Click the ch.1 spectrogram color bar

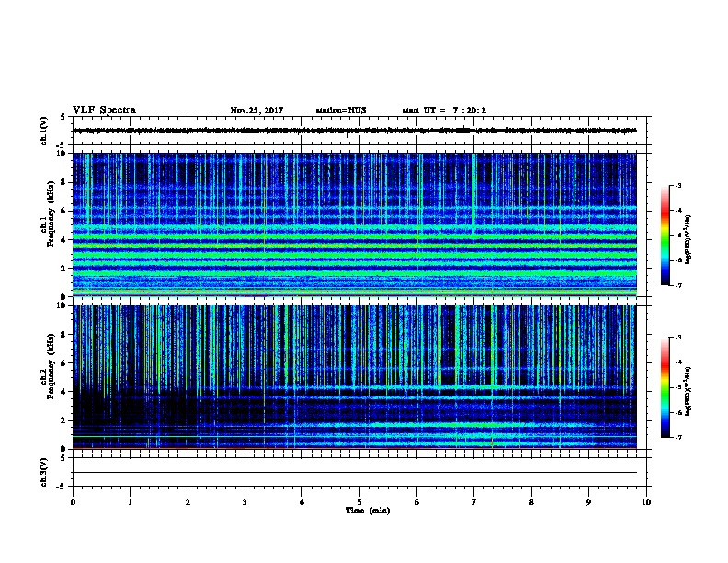(x=665, y=236)
